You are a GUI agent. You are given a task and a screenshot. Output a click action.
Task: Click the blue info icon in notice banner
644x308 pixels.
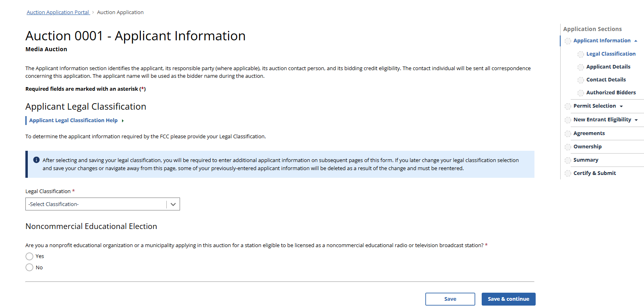[x=36, y=160]
